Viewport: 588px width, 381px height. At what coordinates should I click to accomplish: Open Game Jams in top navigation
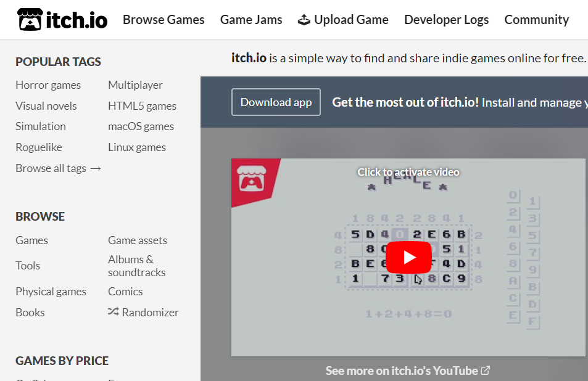[x=251, y=20]
